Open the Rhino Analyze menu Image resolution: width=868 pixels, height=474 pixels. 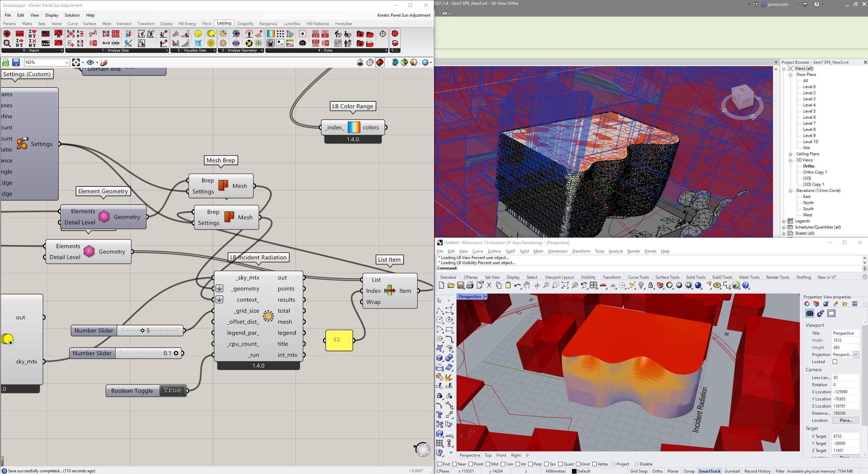615,251
